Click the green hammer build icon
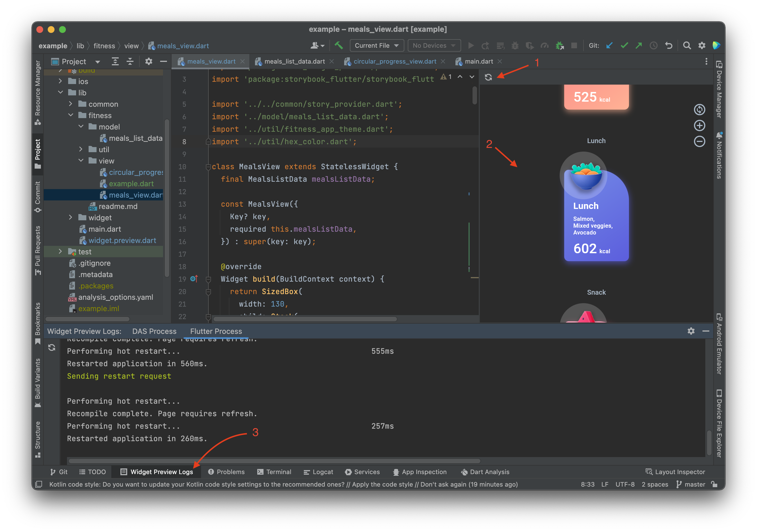 (x=339, y=45)
